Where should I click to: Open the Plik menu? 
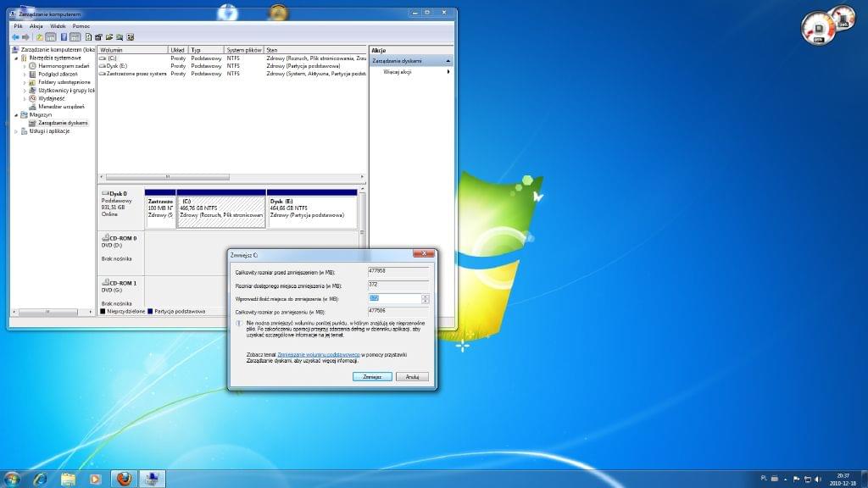(19, 26)
